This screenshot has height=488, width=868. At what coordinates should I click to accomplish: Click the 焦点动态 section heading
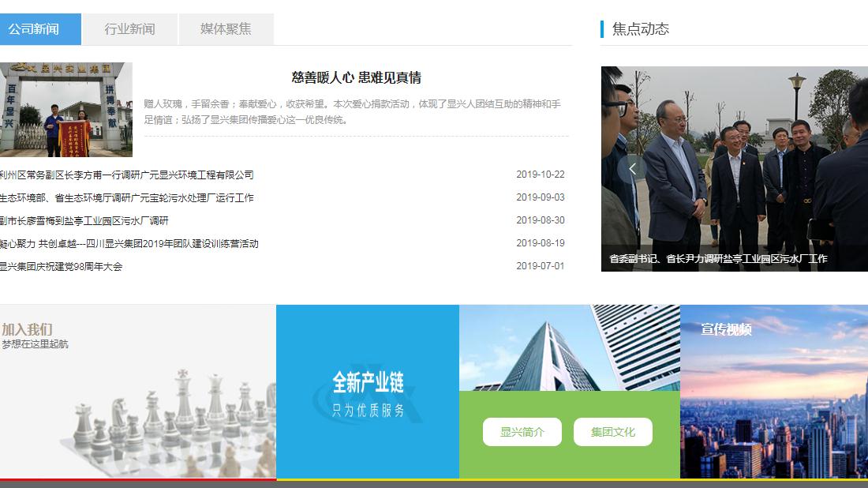[x=641, y=28]
